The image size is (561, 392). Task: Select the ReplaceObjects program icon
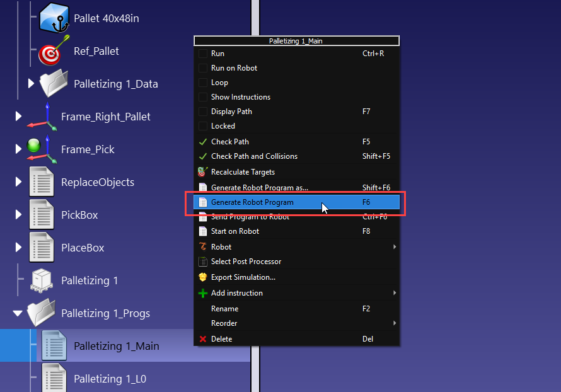[42, 182]
